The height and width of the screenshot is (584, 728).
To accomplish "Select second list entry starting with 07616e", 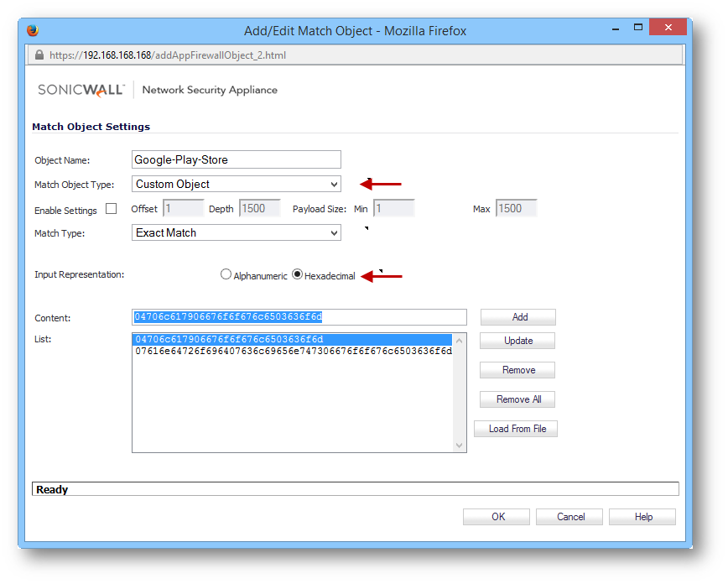I will 293,351.
